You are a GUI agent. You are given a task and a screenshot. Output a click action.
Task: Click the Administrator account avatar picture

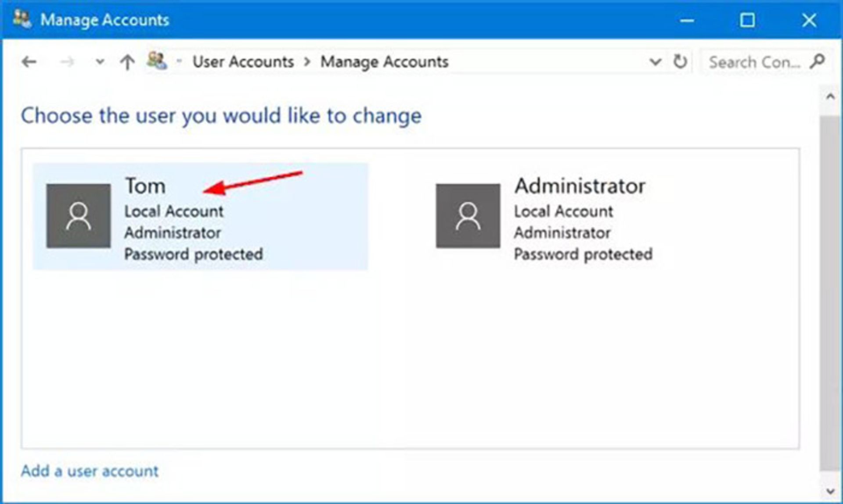coord(468,216)
